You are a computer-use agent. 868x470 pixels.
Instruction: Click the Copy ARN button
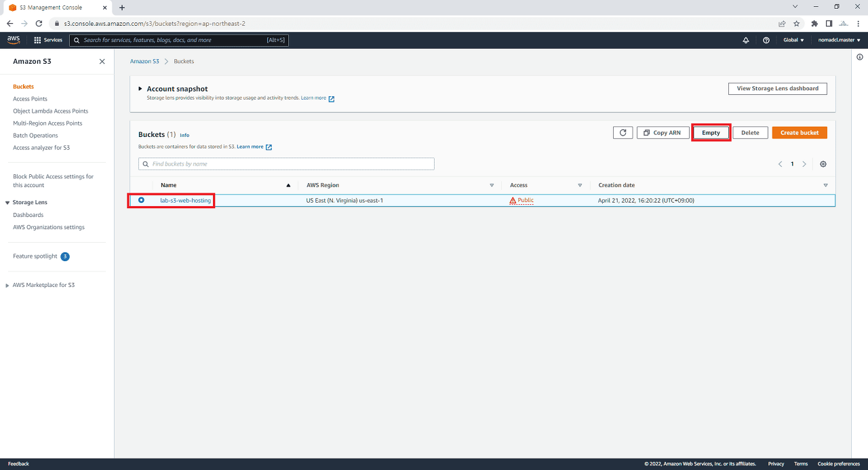click(x=663, y=133)
